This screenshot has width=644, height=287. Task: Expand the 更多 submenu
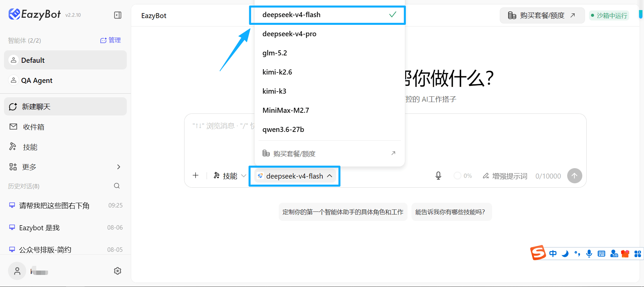(65, 167)
